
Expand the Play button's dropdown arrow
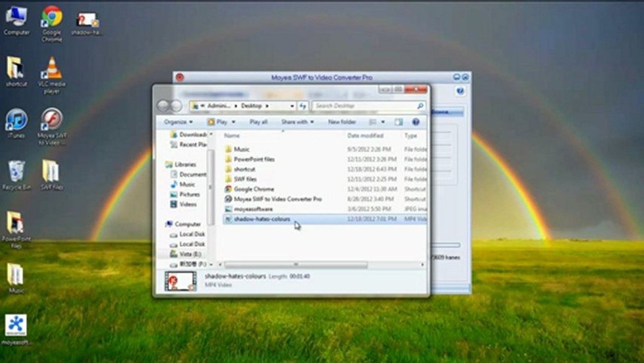coord(234,122)
